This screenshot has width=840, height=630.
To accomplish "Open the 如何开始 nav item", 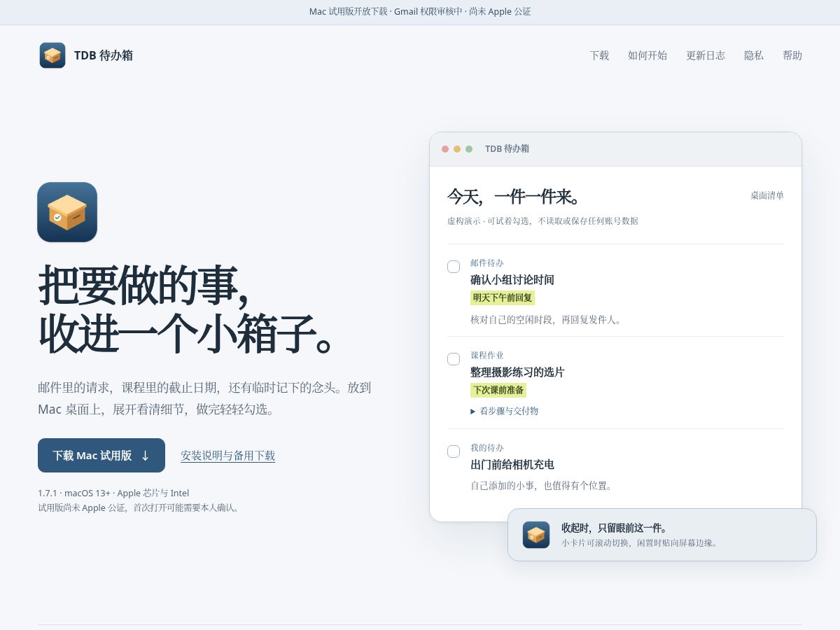I will [x=647, y=55].
